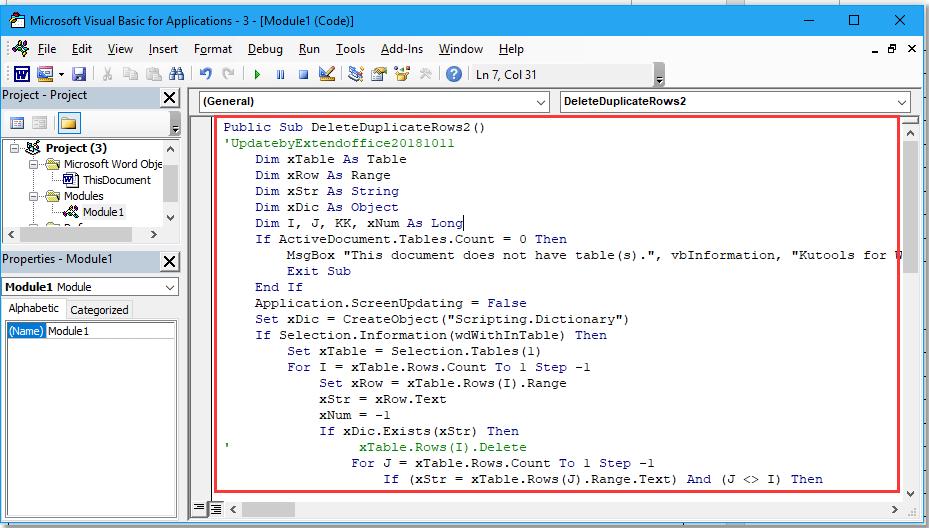Click the View Object icon in Project pane
Screen dimensions: 929x528
click(x=40, y=123)
